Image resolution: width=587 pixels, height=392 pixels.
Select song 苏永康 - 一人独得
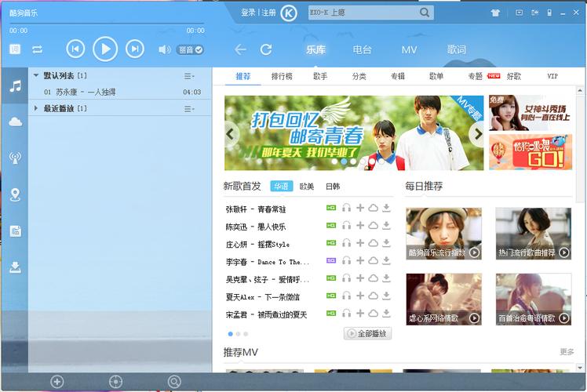[120, 92]
